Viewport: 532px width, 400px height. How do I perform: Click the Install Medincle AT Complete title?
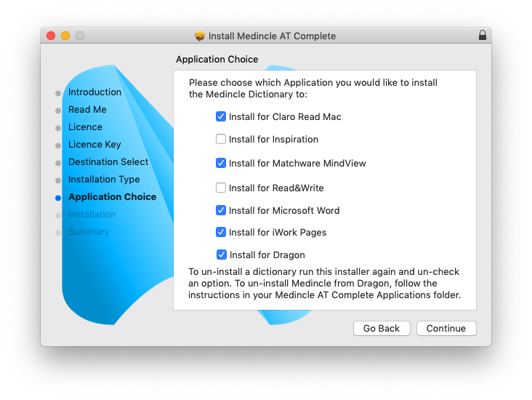point(272,36)
